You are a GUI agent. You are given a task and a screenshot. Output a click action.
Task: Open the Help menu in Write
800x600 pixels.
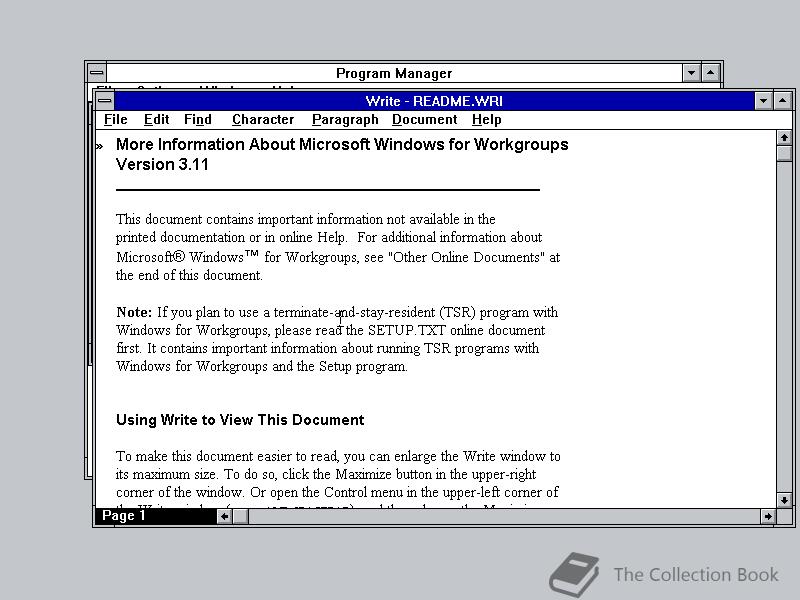click(x=486, y=119)
